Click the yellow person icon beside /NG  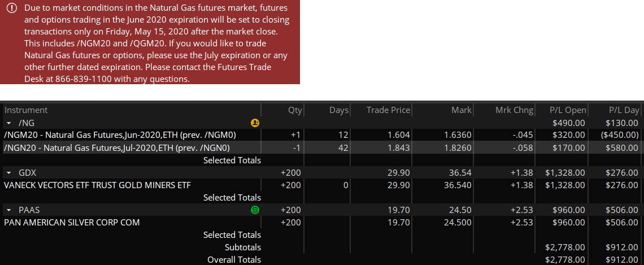[255, 123]
